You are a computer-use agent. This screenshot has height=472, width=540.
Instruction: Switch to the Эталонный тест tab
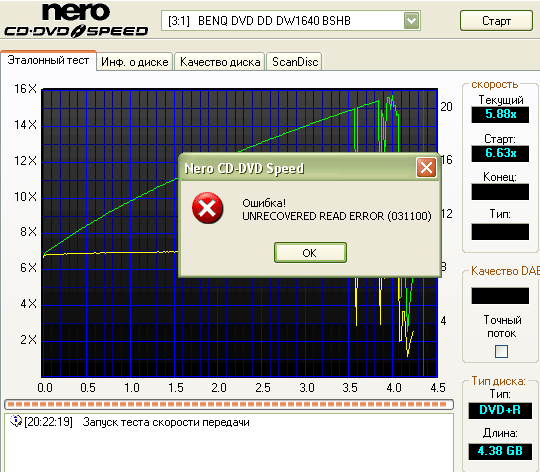(48, 60)
